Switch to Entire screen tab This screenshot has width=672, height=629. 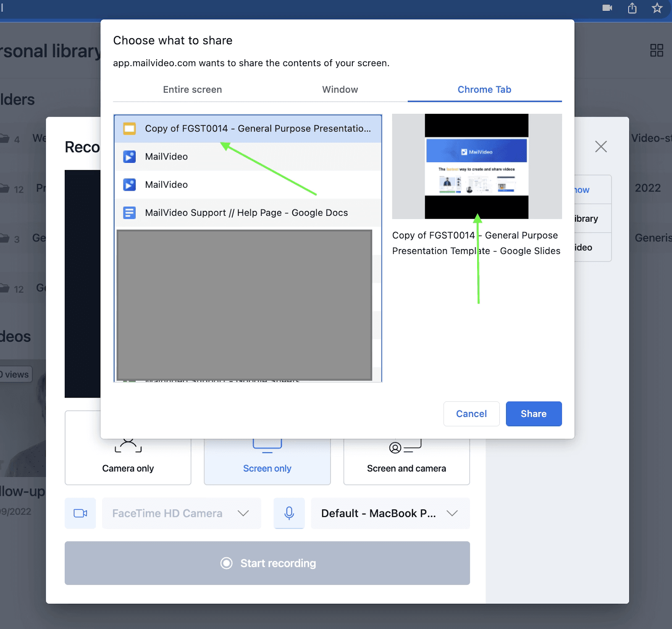click(x=192, y=89)
